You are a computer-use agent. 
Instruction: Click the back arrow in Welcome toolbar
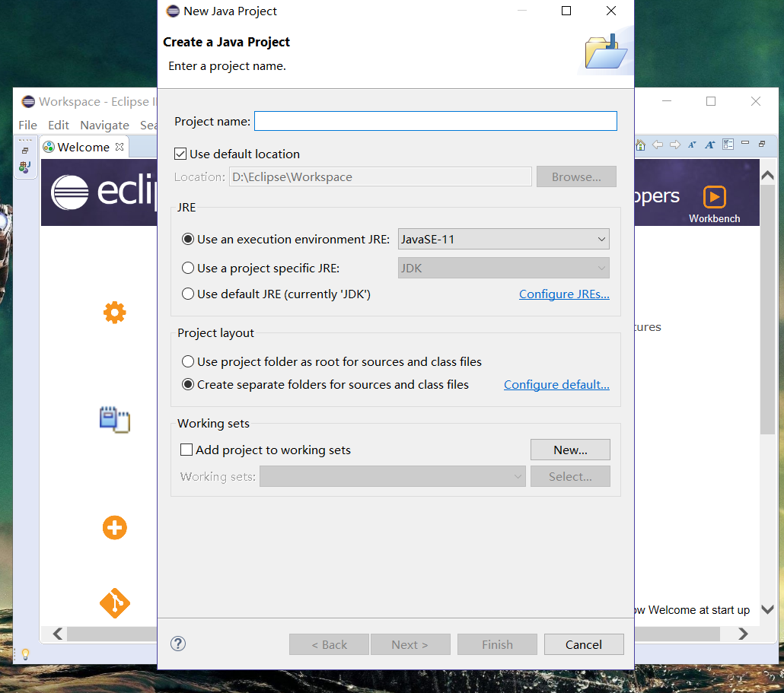click(x=658, y=145)
